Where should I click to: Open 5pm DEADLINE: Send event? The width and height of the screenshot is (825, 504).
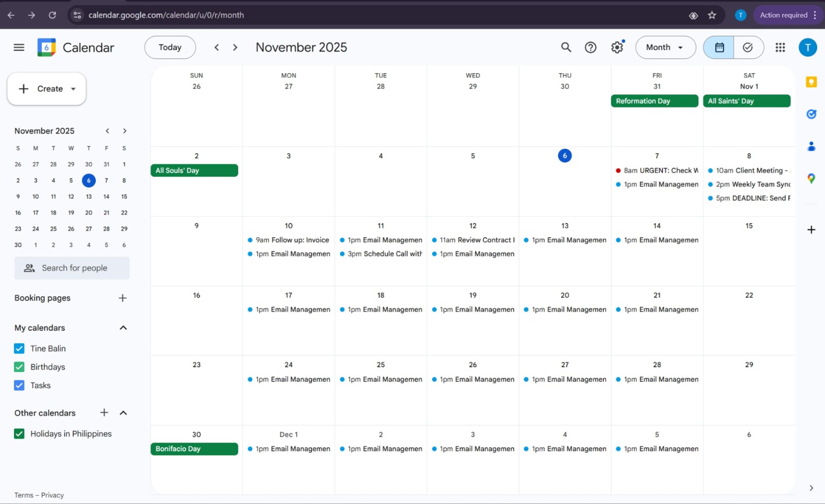pos(749,198)
